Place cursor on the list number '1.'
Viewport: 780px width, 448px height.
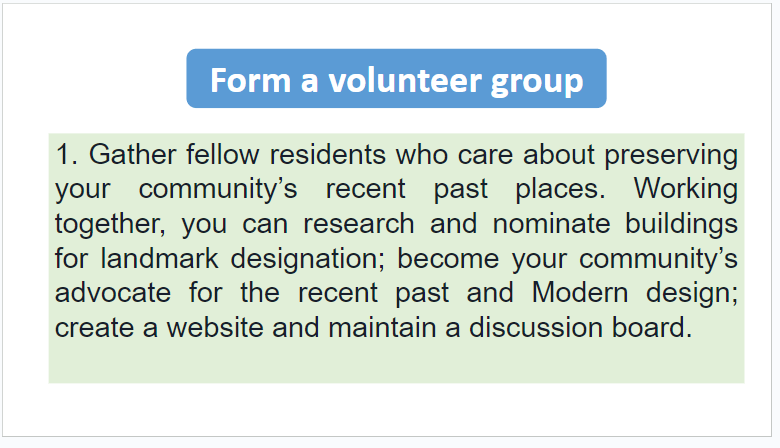(67, 154)
